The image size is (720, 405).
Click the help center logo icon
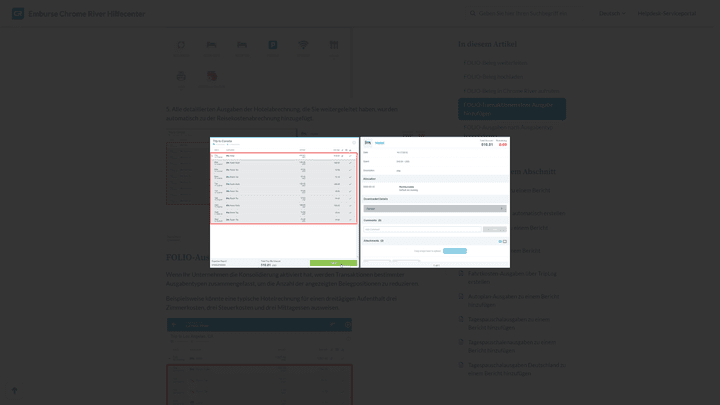pos(17,13)
